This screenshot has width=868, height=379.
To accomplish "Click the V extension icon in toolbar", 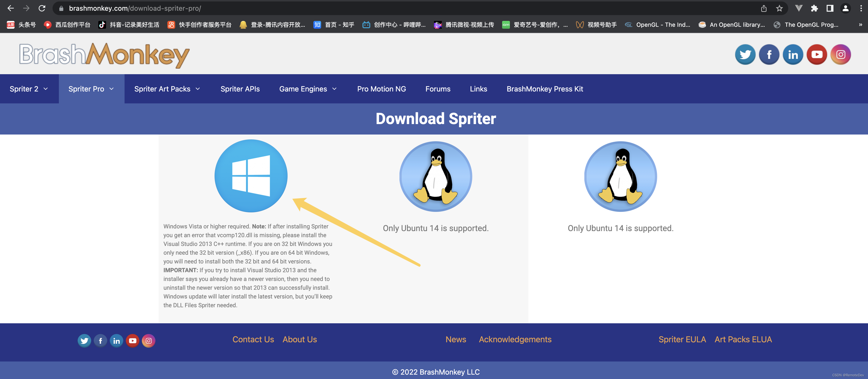I will 799,9.
